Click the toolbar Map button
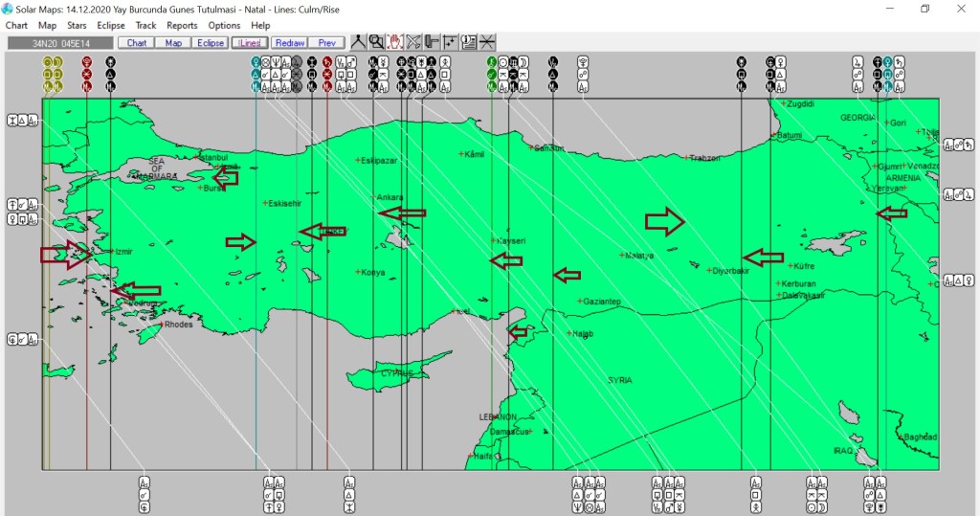This screenshot has width=980, height=516. click(x=173, y=43)
